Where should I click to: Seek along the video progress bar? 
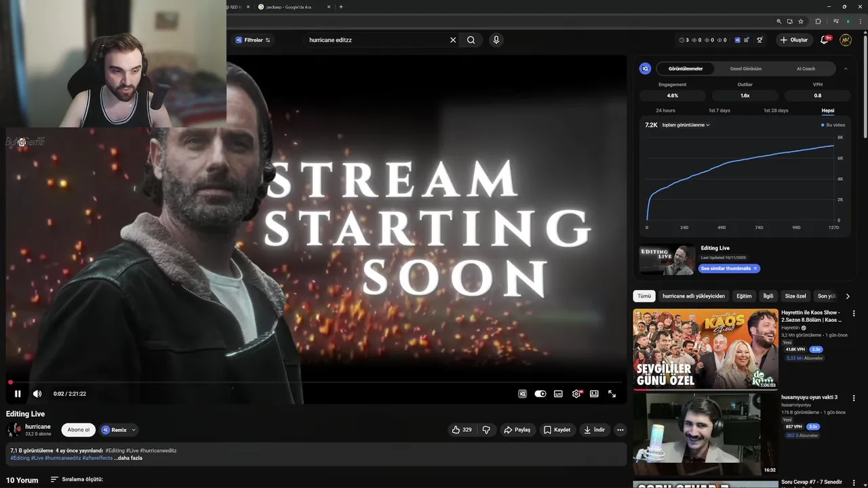(316, 382)
